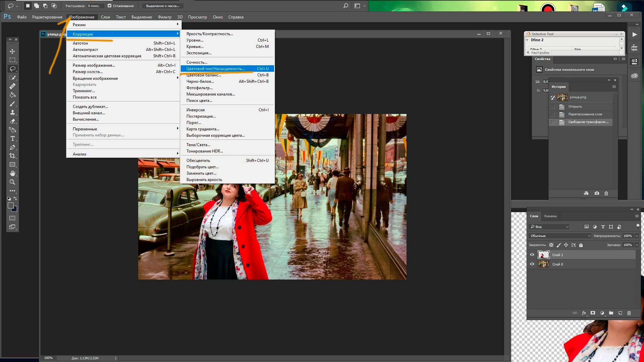Toggle visibility of Слой 1

click(533, 255)
